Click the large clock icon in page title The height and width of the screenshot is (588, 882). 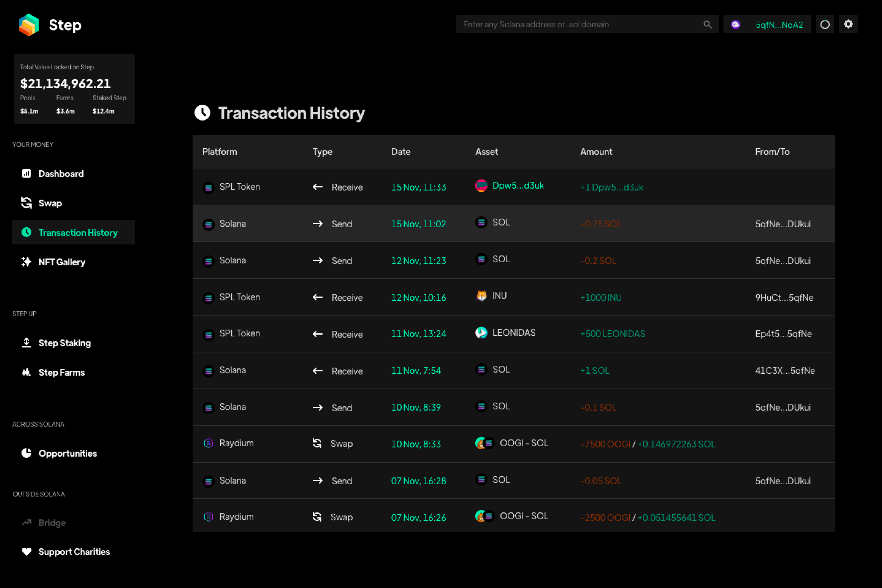pyautogui.click(x=202, y=113)
